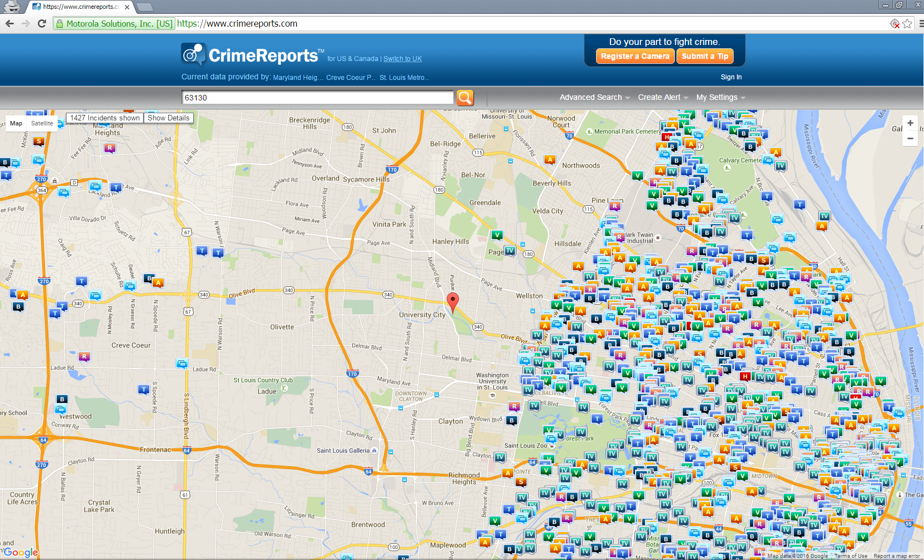
Task: Open the St. Louis Metro... data provider link
Action: pyautogui.click(x=404, y=78)
